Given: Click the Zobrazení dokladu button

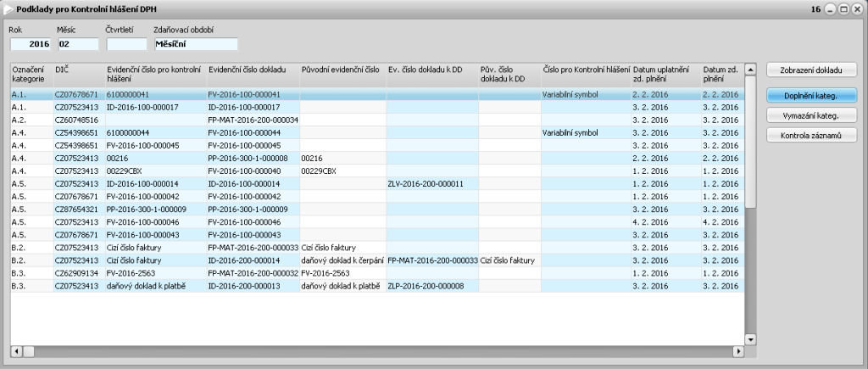Looking at the screenshot, I should point(812,70).
